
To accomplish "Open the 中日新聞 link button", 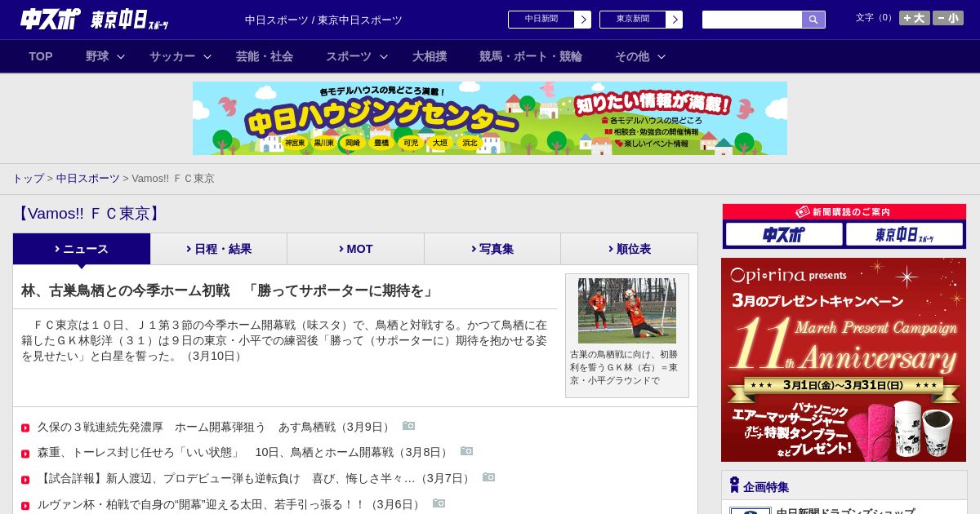I will click(x=541, y=20).
